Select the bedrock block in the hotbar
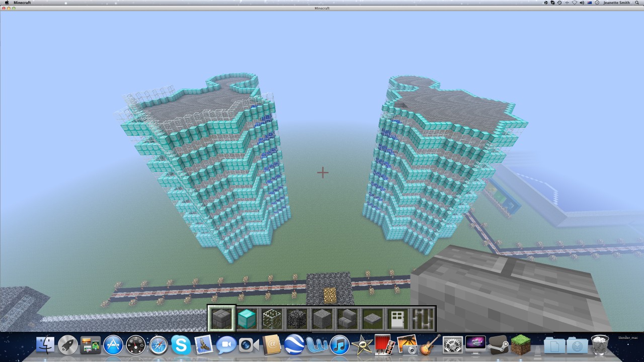Screen dimensions: 644x362 pyautogui.click(x=297, y=317)
